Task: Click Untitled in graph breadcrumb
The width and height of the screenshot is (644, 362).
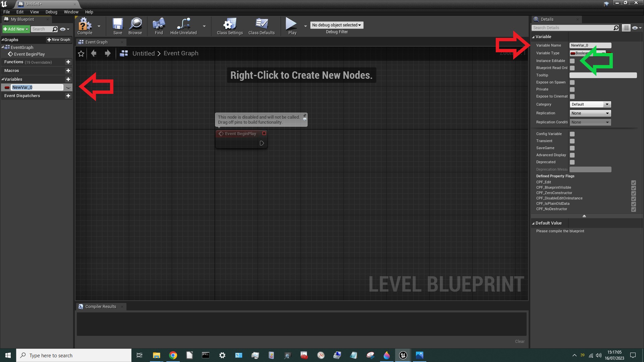Action: tap(144, 53)
